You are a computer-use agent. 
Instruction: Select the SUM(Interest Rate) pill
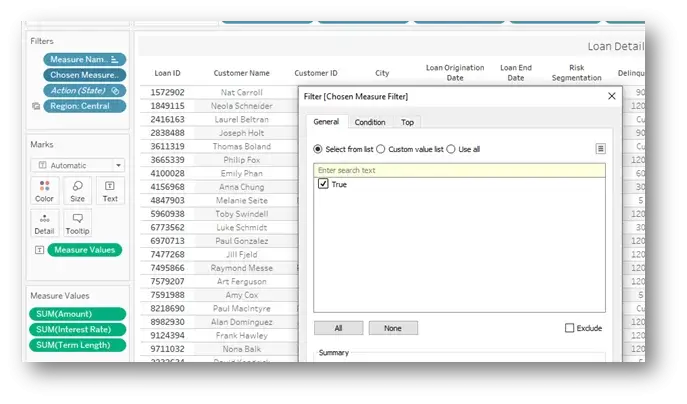78,330
